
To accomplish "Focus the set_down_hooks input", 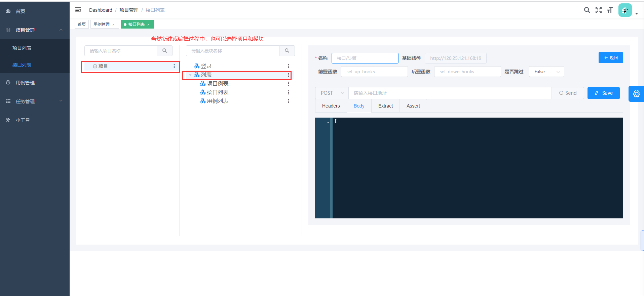I will coord(467,72).
